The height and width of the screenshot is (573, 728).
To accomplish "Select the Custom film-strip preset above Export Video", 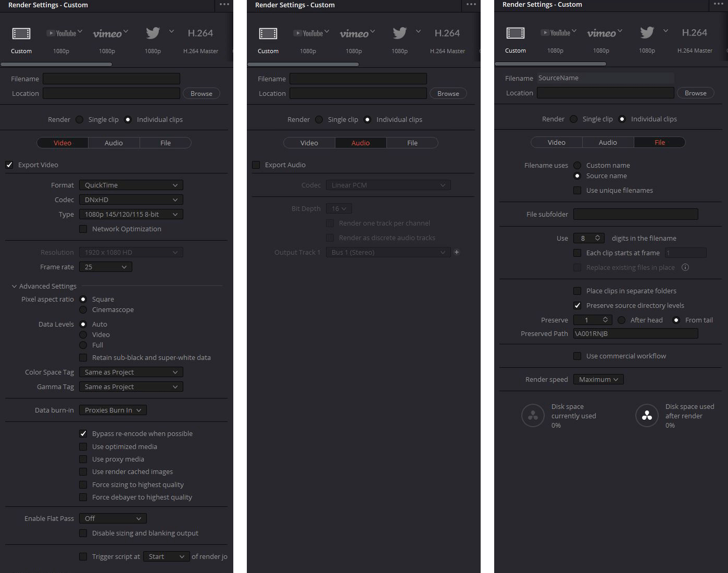I will 21,34.
